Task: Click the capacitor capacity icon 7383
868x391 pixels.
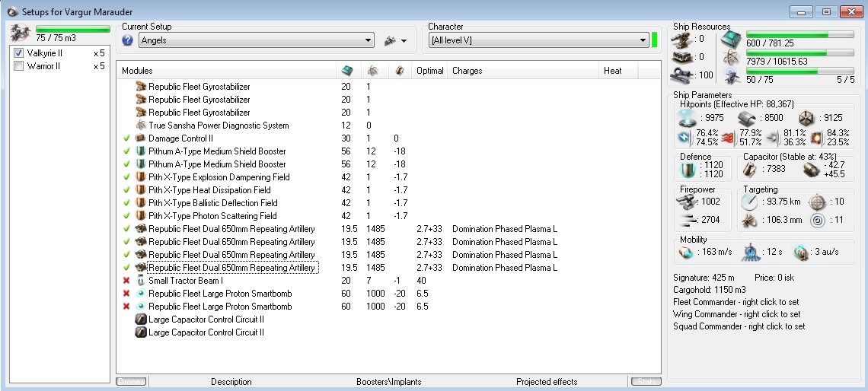Action: pyautogui.click(x=750, y=169)
